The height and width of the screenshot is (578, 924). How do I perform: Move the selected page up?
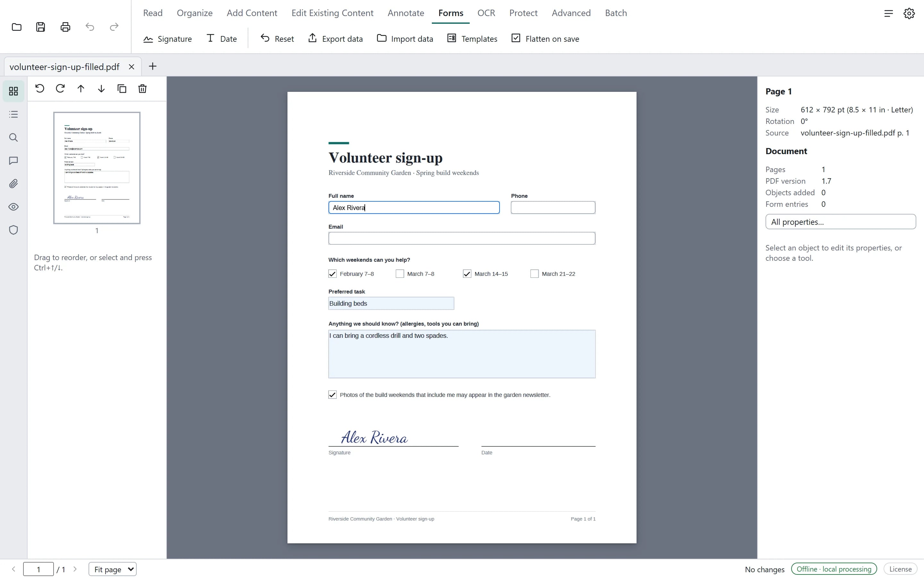pyautogui.click(x=81, y=89)
